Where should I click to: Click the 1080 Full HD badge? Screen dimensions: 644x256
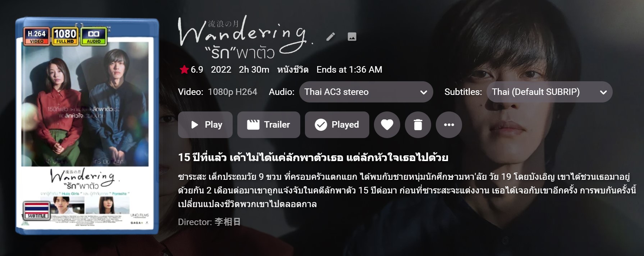(x=65, y=36)
